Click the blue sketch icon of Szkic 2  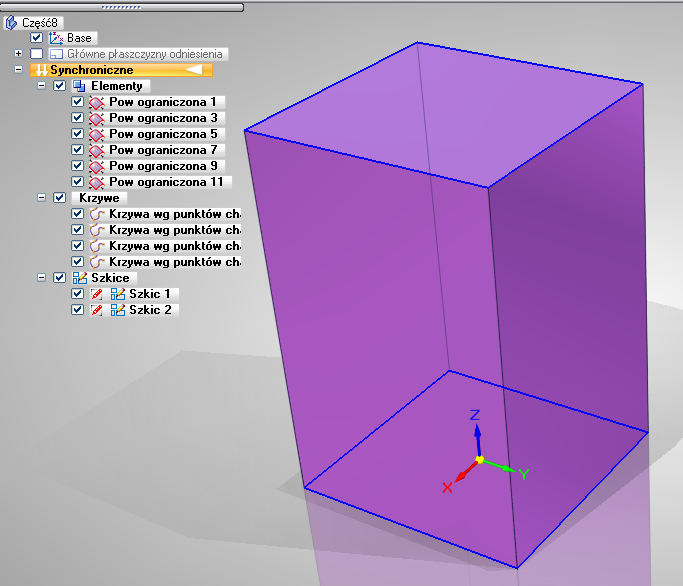[x=118, y=310]
